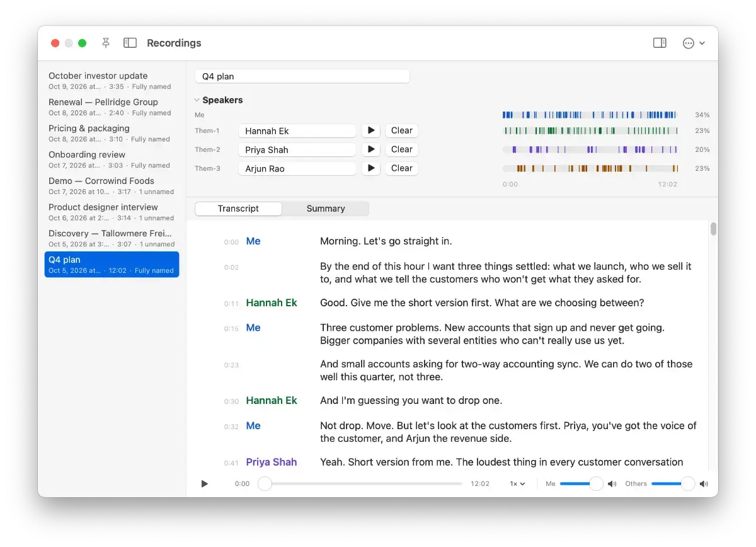
Task: Play sample for Priya Shah speaker
Action: point(371,149)
